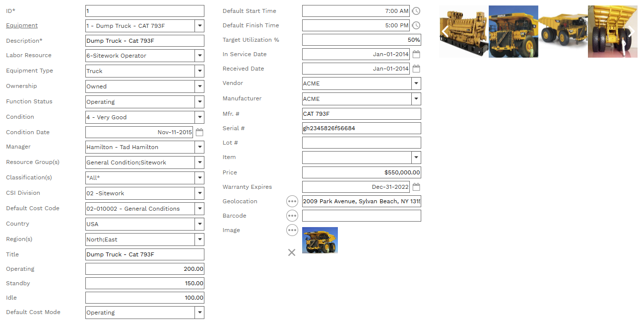Open calendar for Warranty Expires date
This screenshot has width=644, height=322.
(416, 187)
